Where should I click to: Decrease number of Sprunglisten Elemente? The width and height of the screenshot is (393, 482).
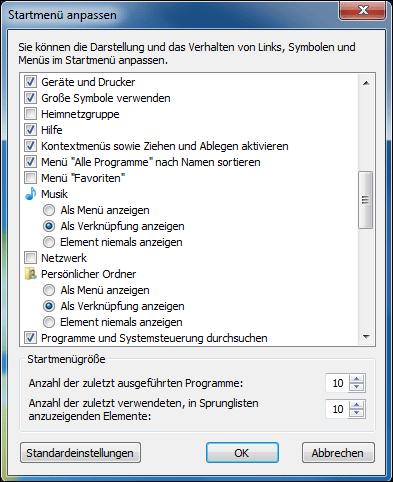point(357,413)
